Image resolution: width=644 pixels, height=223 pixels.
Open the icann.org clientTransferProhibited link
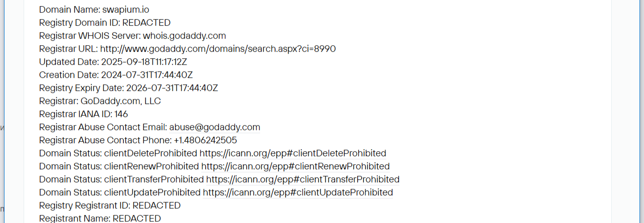303,179
